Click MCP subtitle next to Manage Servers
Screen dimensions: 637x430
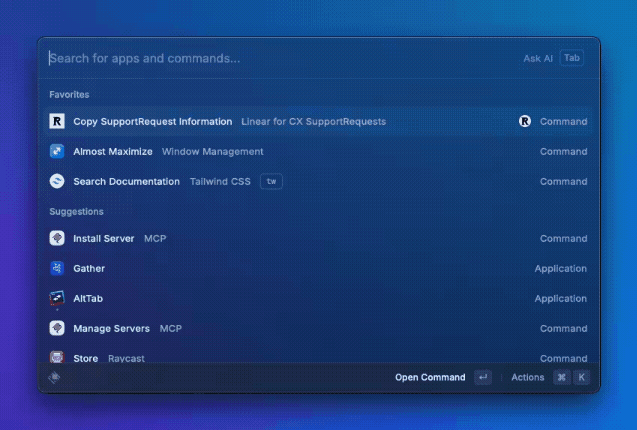click(171, 328)
